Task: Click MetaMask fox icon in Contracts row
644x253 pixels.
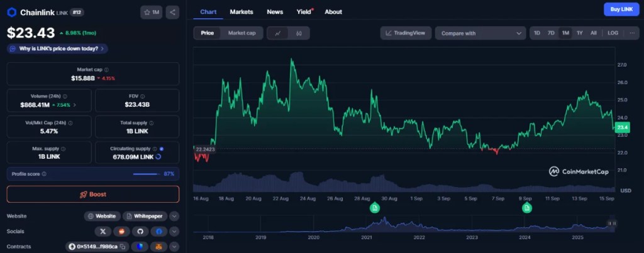Action: click(x=159, y=247)
